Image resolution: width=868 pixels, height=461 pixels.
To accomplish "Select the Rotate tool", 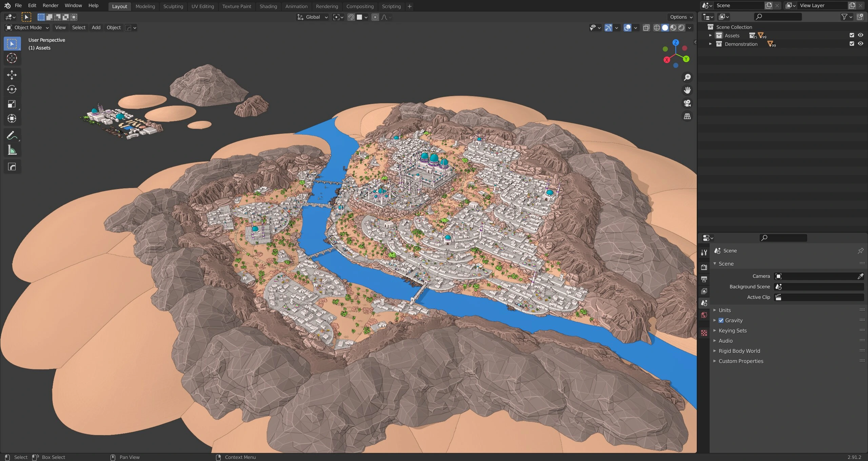I will (x=12, y=89).
